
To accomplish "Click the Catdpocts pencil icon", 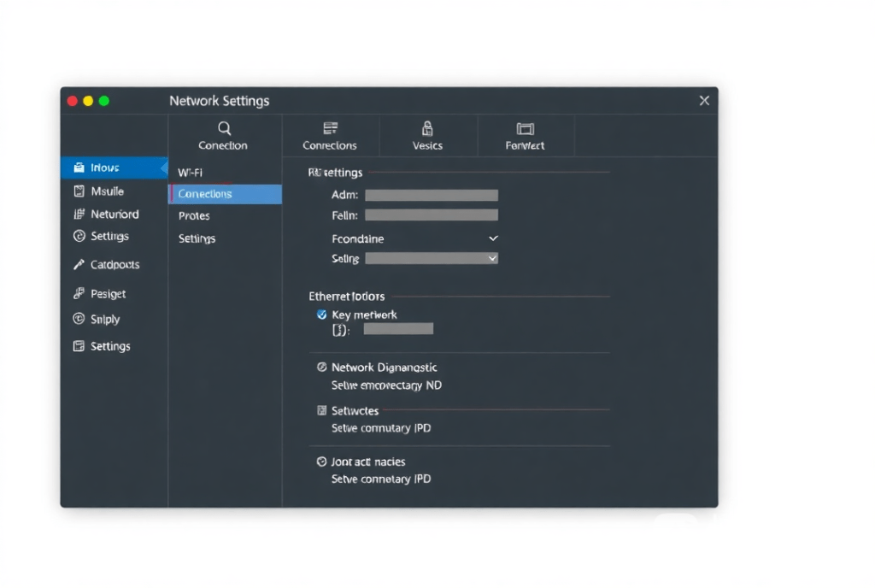I will tap(79, 264).
